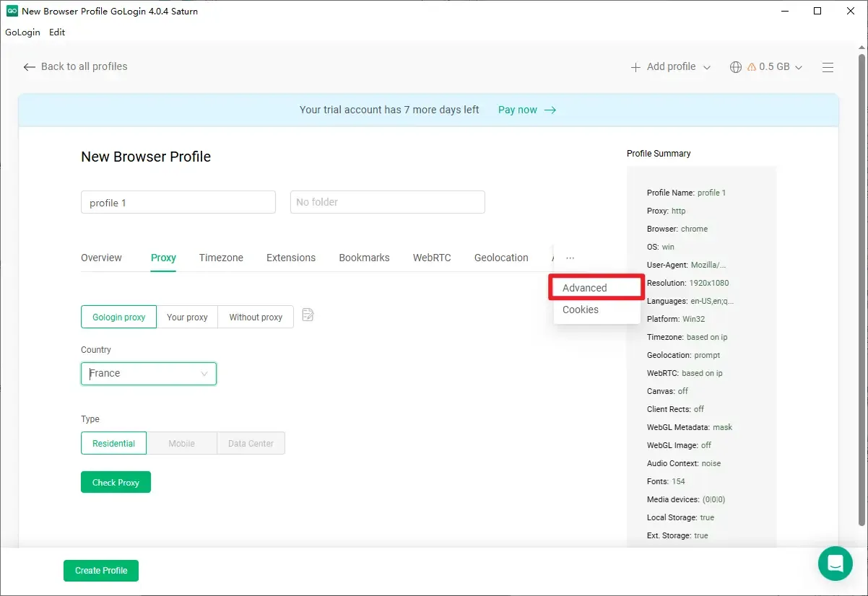Open the Edit menu

(56, 32)
